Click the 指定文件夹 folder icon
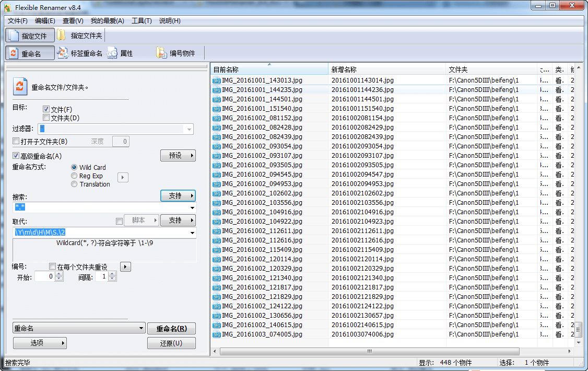 62,36
